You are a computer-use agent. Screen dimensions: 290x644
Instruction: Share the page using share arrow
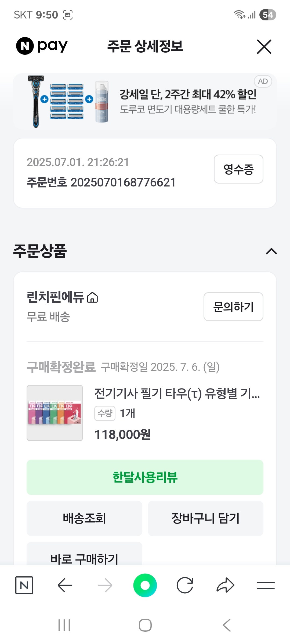tap(225, 585)
